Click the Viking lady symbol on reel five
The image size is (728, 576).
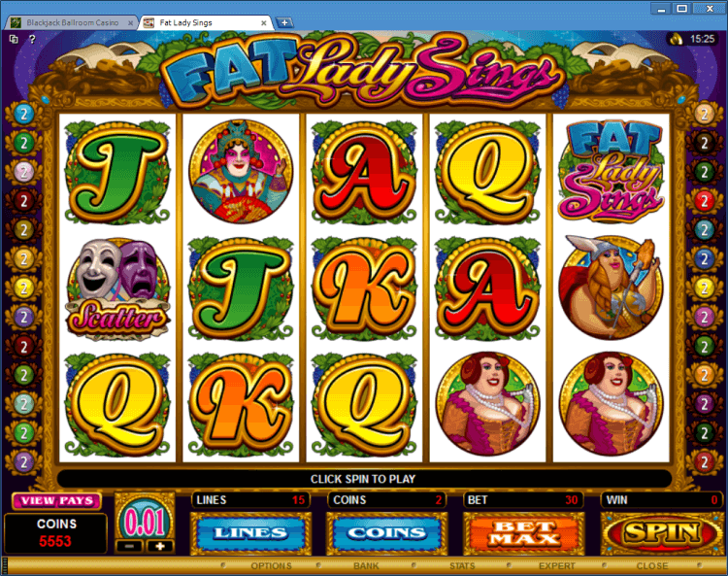[611, 288]
